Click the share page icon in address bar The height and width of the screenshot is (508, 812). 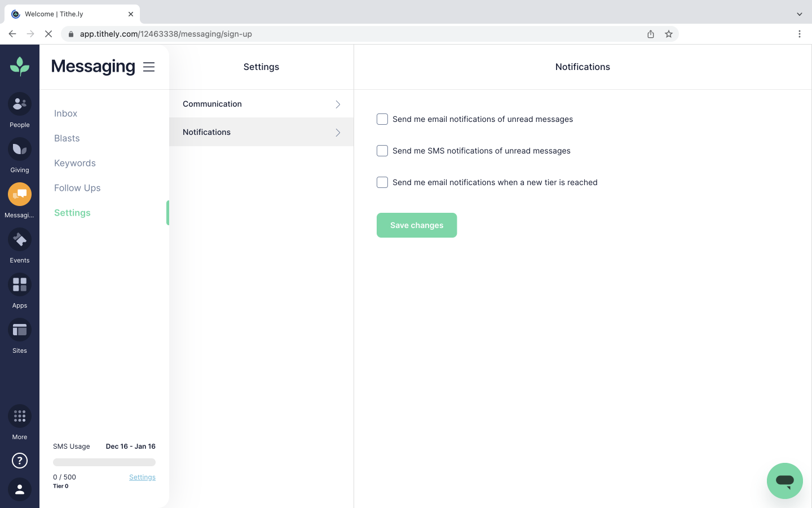tap(651, 34)
